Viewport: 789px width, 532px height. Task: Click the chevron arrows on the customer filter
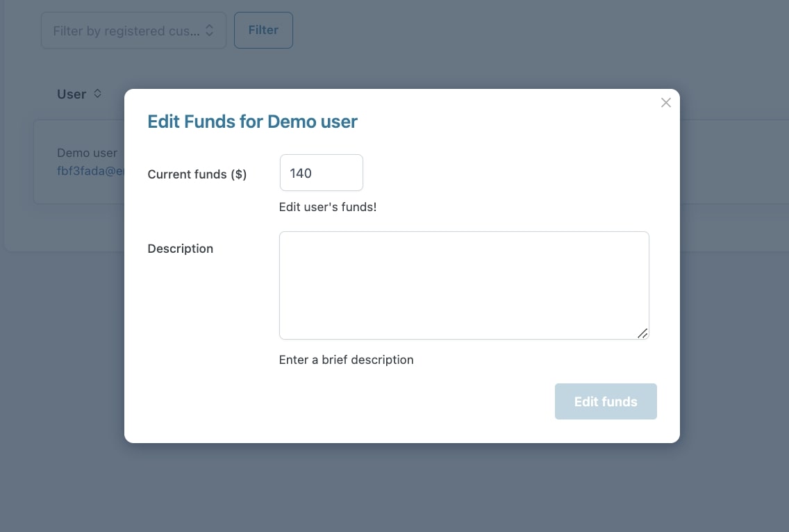pos(210,31)
